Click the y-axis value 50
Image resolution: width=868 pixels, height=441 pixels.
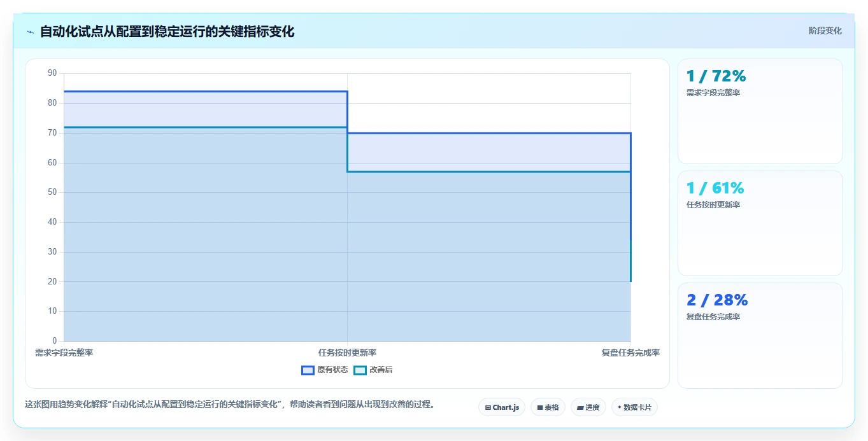coord(52,192)
